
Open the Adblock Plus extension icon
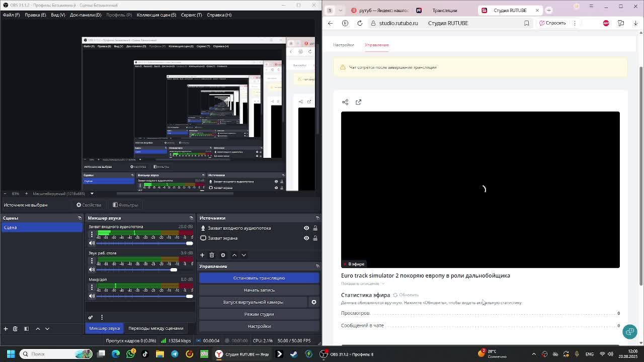tap(606, 23)
